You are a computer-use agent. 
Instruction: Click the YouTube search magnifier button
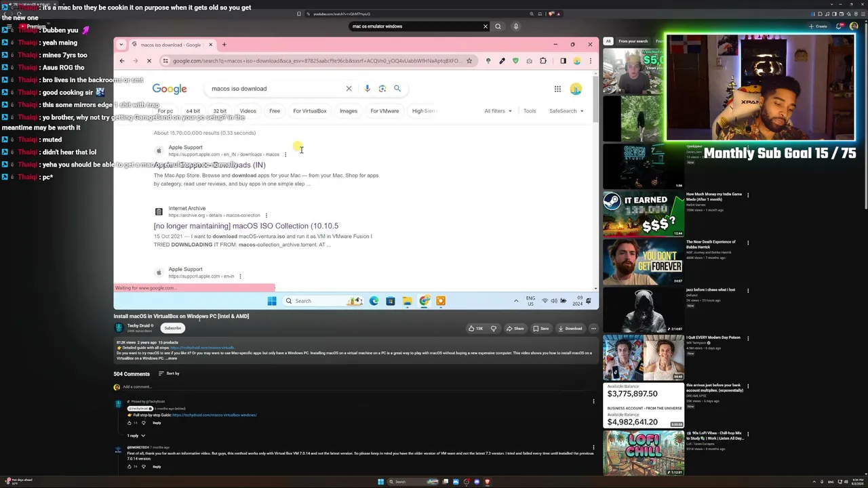tap(498, 26)
